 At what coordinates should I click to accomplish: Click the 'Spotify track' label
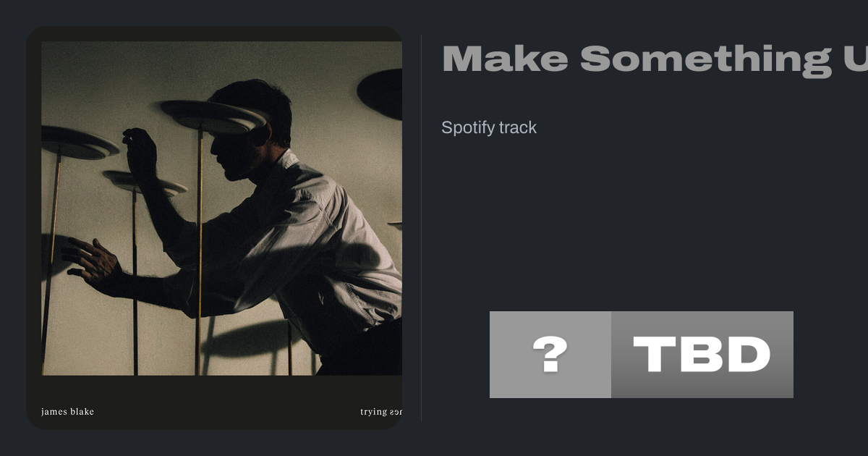[x=489, y=127]
